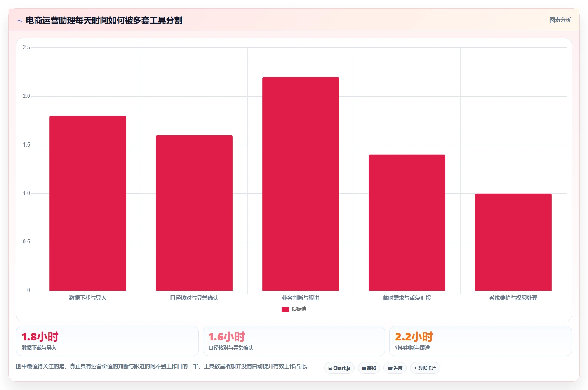Click the 图表分析 label in the header

[x=560, y=20]
